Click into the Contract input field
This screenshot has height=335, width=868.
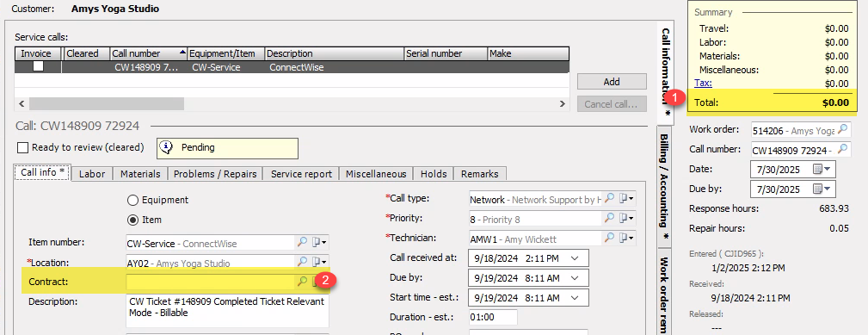211,282
